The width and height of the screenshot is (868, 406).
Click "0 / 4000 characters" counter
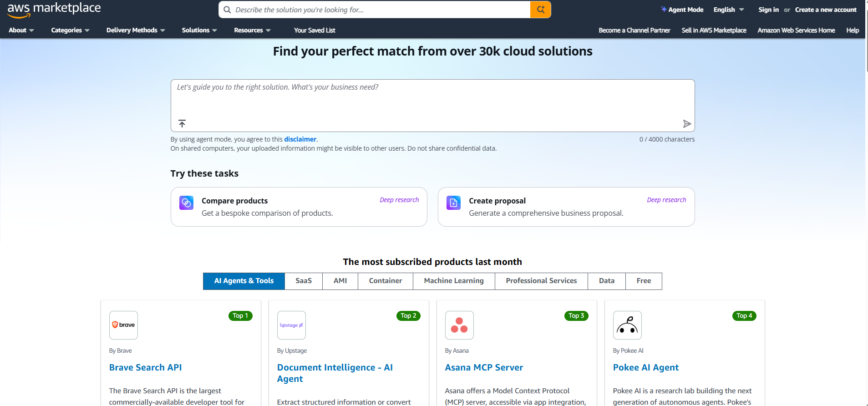pyautogui.click(x=667, y=139)
